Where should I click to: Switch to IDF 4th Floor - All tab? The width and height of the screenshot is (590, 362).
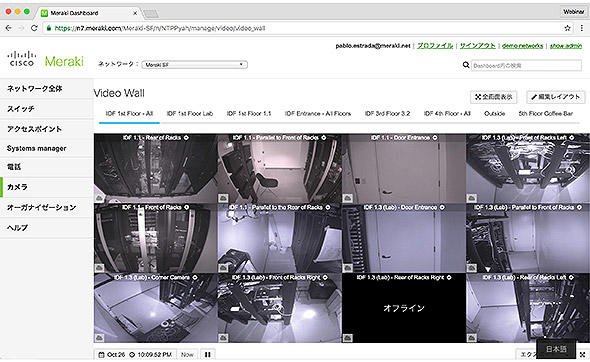[x=447, y=114]
